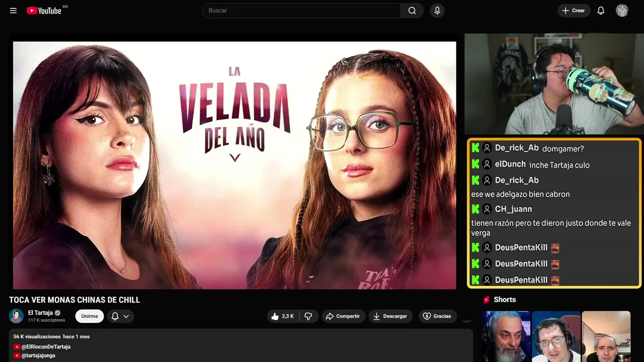Click the Kick icon beside CH_juann
This screenshot has width=644, height=362.
[x=475, y=209]
